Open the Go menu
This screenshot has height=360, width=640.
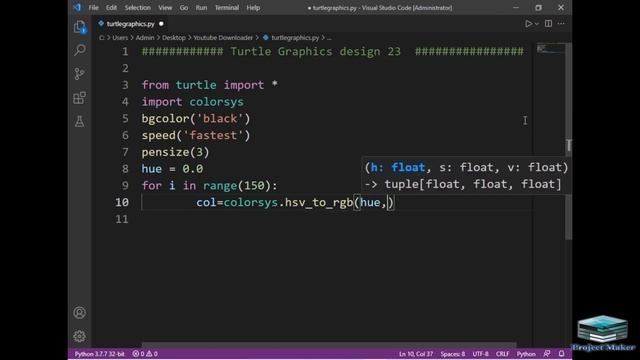(184, 8)
